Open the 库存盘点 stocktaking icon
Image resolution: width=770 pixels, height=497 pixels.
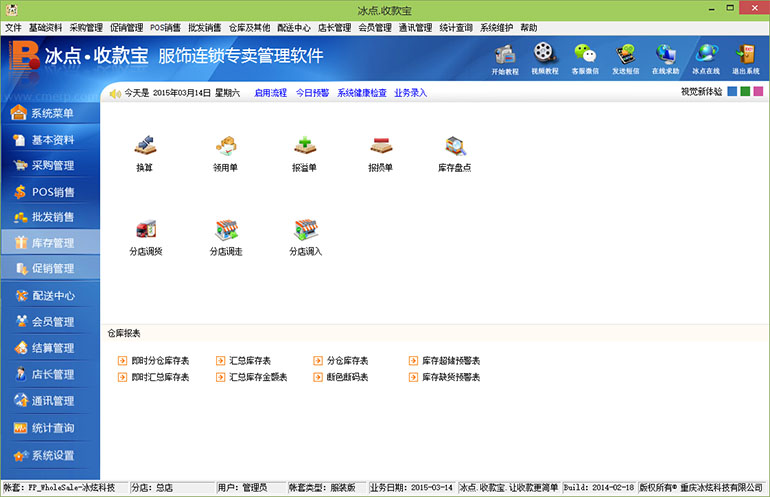click(455, 153)
